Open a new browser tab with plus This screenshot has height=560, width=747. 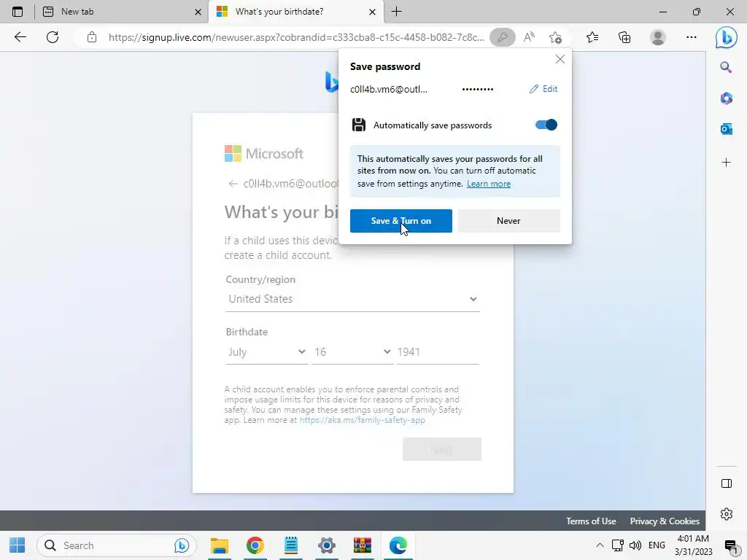click(396, 12)
